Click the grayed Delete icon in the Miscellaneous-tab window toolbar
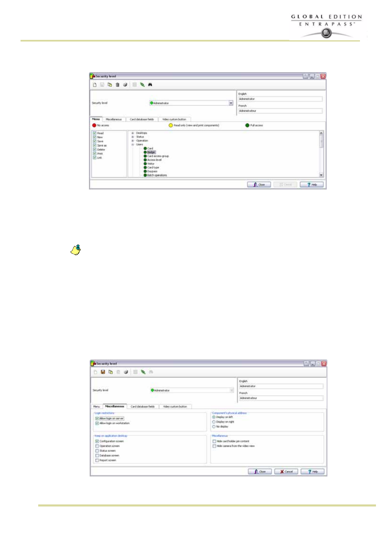This screenshot has height=555, width=392. pos(118,372)
